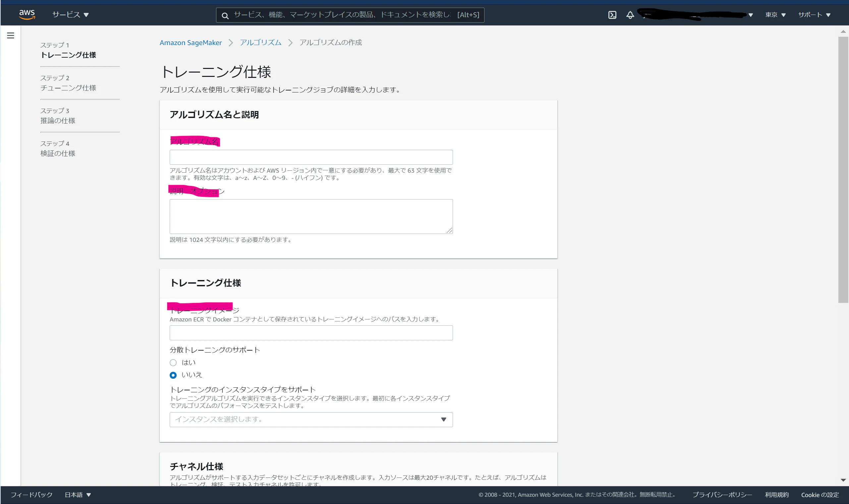Click the フィードバック footer link
Image resolution: width=849 pixels, height=504 pixels.
31,495
